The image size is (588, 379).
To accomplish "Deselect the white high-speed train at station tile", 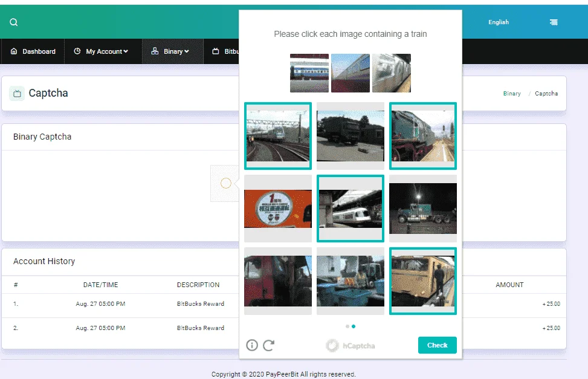I will coord(351,209).
